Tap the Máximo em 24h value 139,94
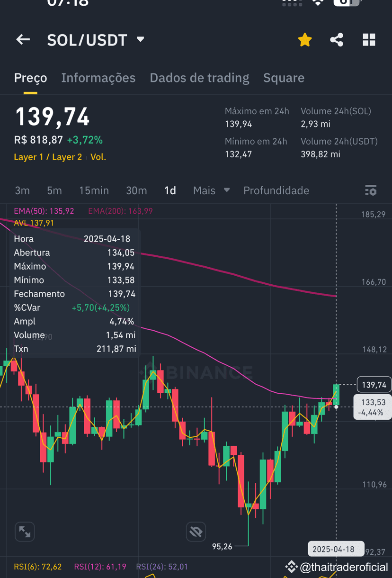The image size is (392, 578). (239, 124)
